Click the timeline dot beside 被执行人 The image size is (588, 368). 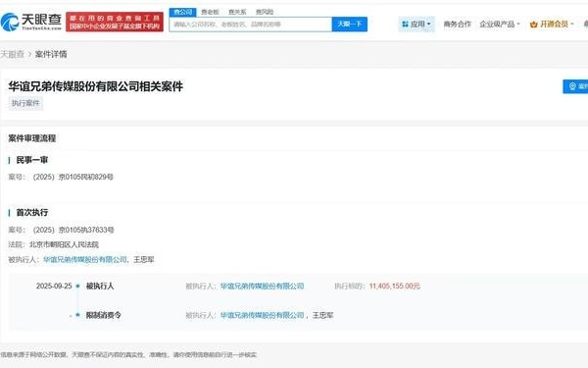pyautogui.click(x=78, y=287)
